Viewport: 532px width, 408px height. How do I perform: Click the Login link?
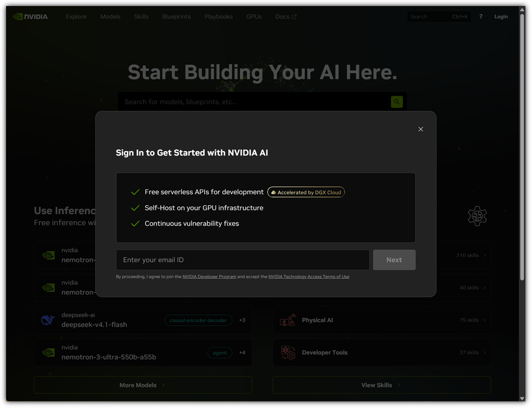click(x=501, y=17)
